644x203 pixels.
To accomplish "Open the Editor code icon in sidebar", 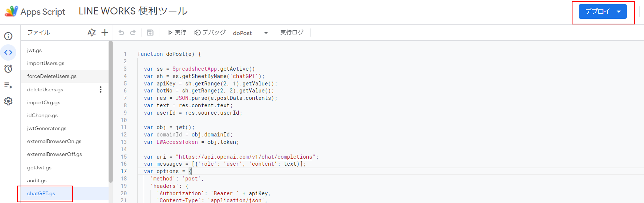I will 8,53.
